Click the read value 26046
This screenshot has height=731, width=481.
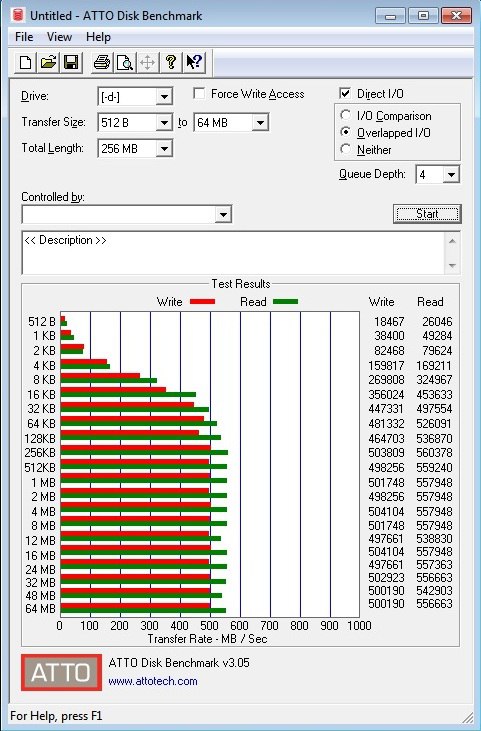(x=437, y=322)
